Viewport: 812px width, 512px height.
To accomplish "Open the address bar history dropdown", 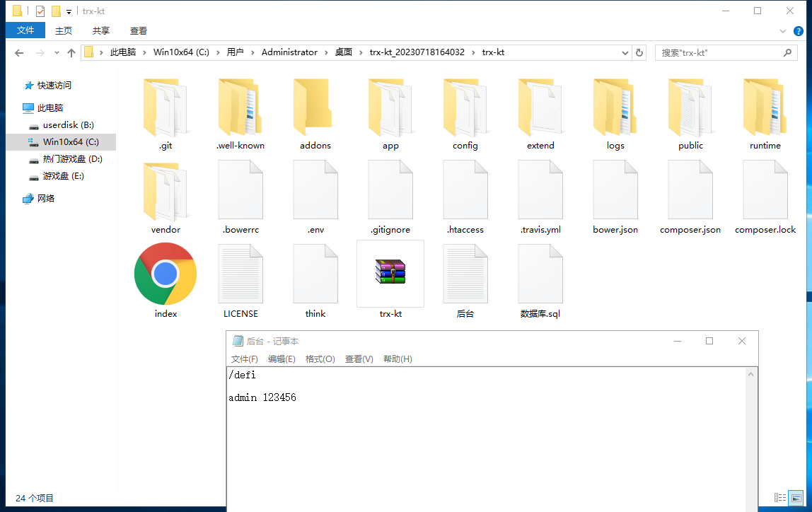I will click(625, 52).
